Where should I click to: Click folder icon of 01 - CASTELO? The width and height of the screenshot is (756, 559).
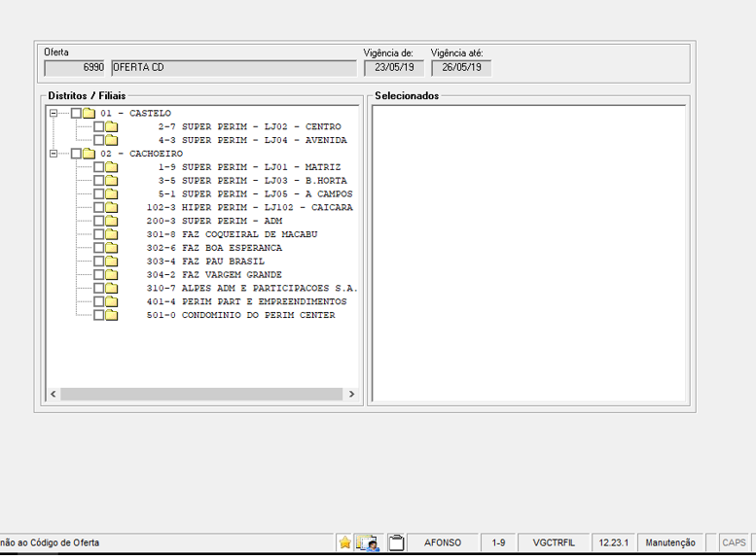pyautogui.click(x=89, y=113)
